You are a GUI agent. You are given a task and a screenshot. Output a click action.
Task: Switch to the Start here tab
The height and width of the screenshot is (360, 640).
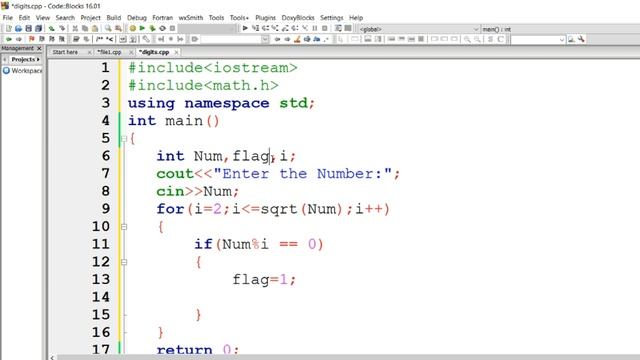coord(65,52)
